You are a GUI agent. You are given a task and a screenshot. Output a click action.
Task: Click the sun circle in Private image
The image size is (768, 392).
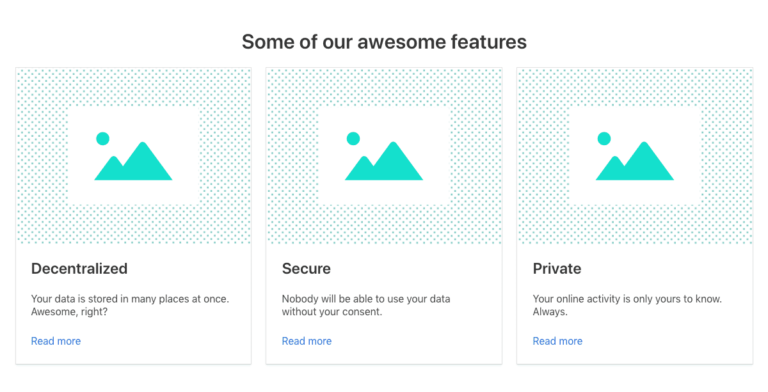pyautogui.click(x=604, y=139)
